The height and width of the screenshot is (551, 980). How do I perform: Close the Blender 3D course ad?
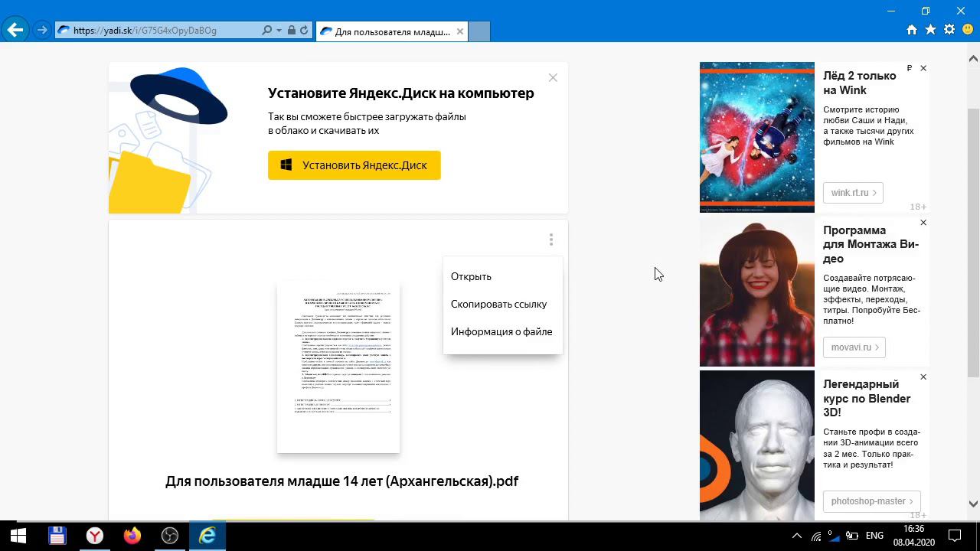(x=923, y=377)
